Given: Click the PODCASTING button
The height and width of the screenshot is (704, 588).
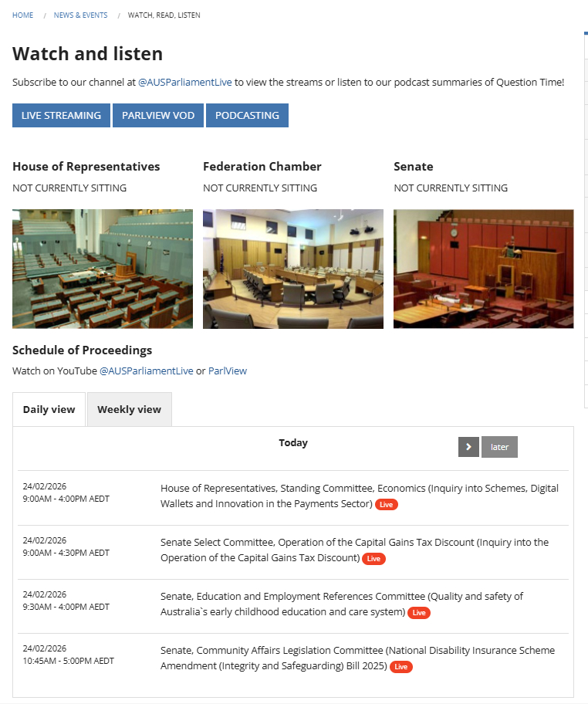Looking at the screenshot, I should click(247, 116).
